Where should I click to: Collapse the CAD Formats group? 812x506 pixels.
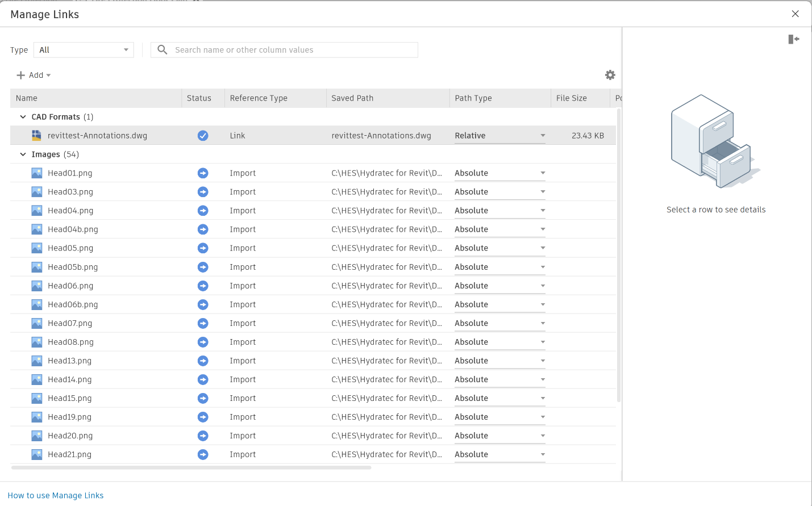click(x=23, y=117)
